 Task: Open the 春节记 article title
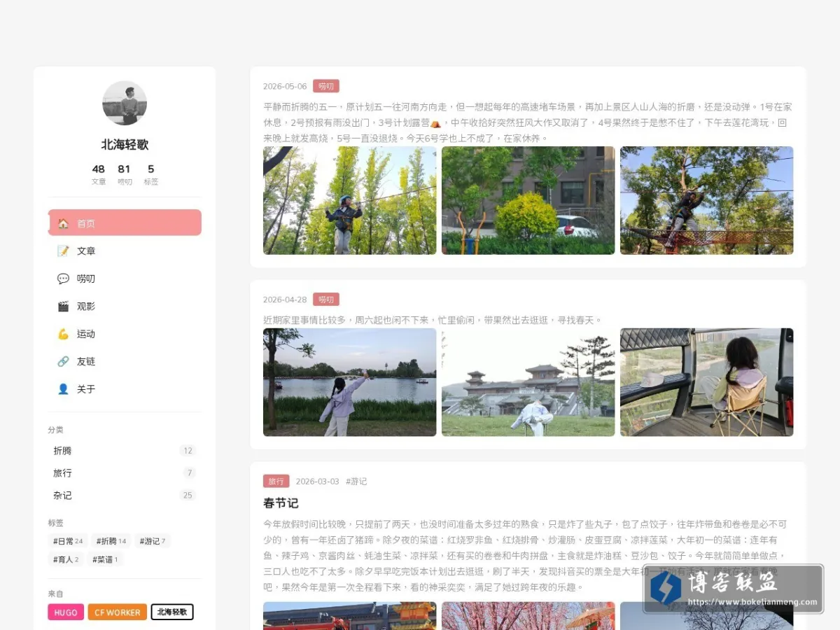[x=281, y=503]
